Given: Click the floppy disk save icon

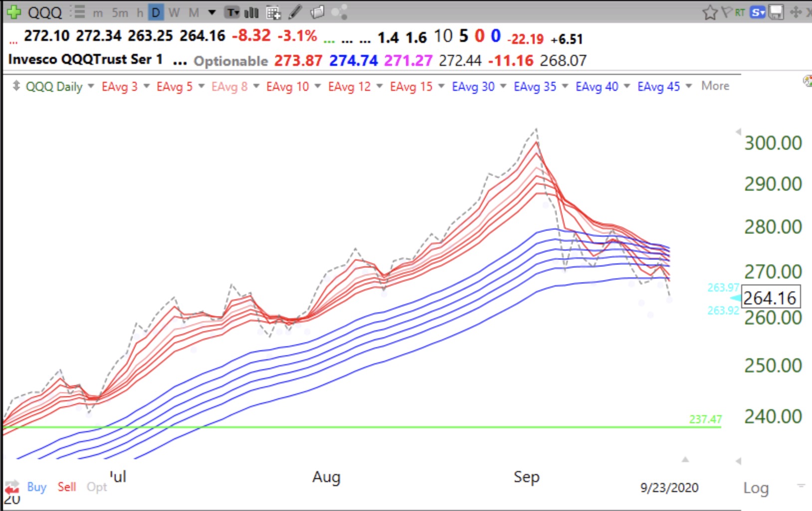Looking at the screenshot, I should (776, 12).
